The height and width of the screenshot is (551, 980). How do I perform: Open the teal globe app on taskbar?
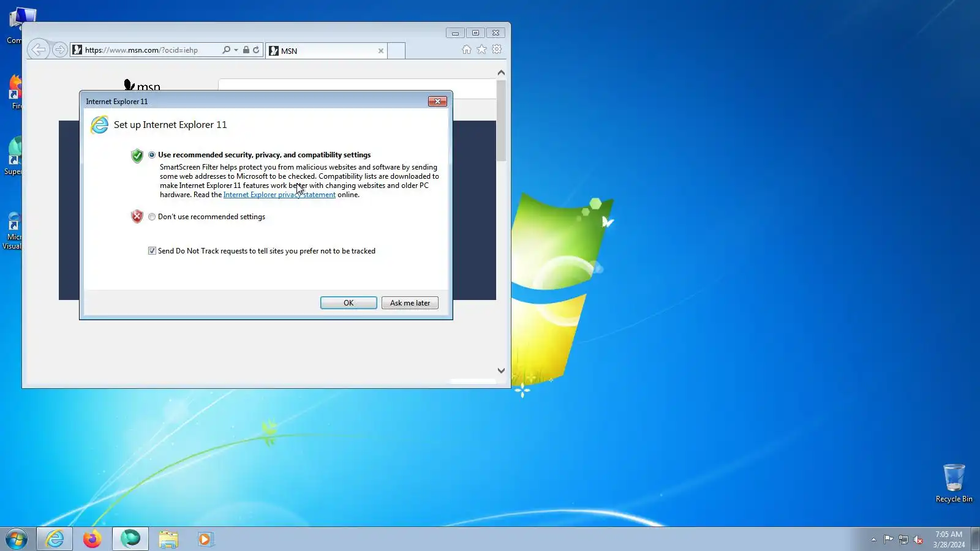130,539
